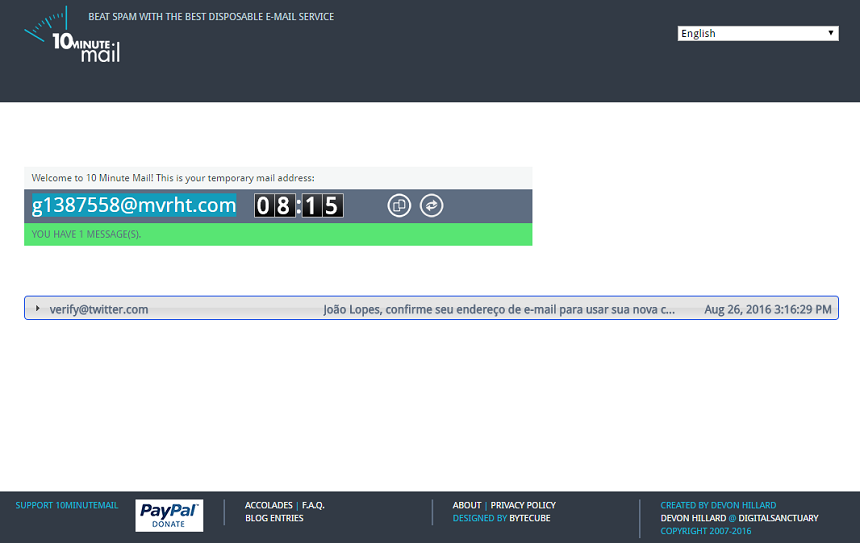The width and height of the screenshot is (860, 543).
Task: Click the Copyright 2007-2016 text
Action: (x=706, y=531)
